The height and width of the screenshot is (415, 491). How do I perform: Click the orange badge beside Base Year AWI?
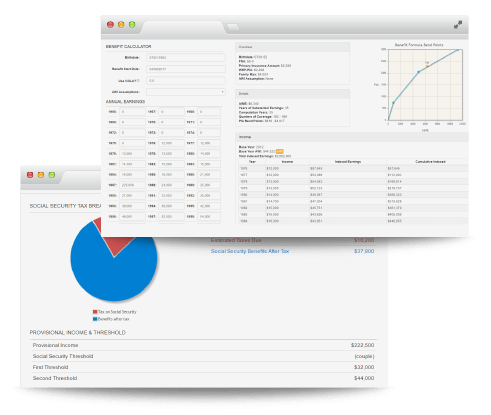(x=279, y=151)
